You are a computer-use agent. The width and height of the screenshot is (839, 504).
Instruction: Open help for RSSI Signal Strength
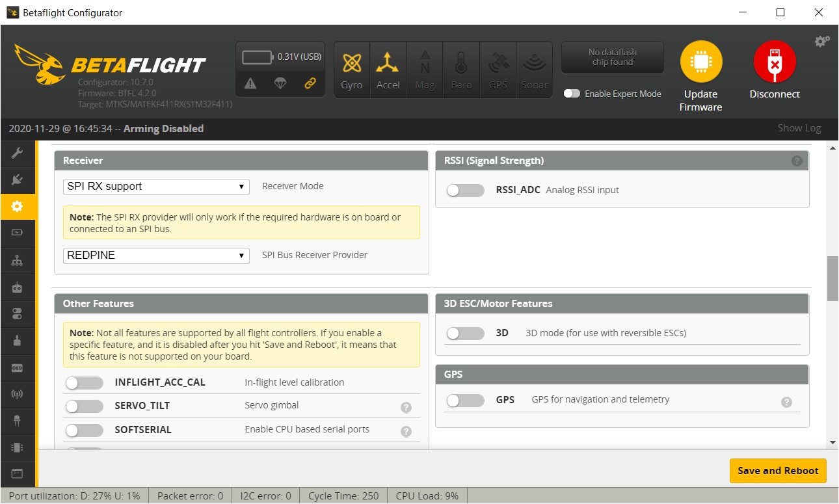point(797,161)
